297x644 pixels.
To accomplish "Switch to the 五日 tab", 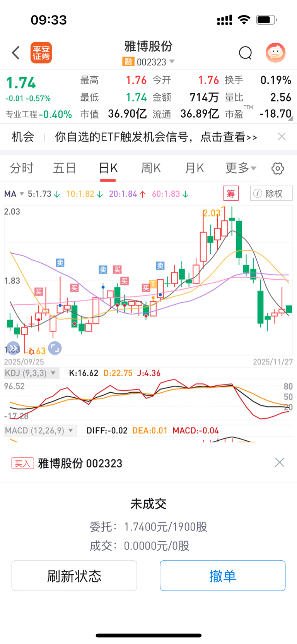I will pyautogui.click(x=65, y=168).
